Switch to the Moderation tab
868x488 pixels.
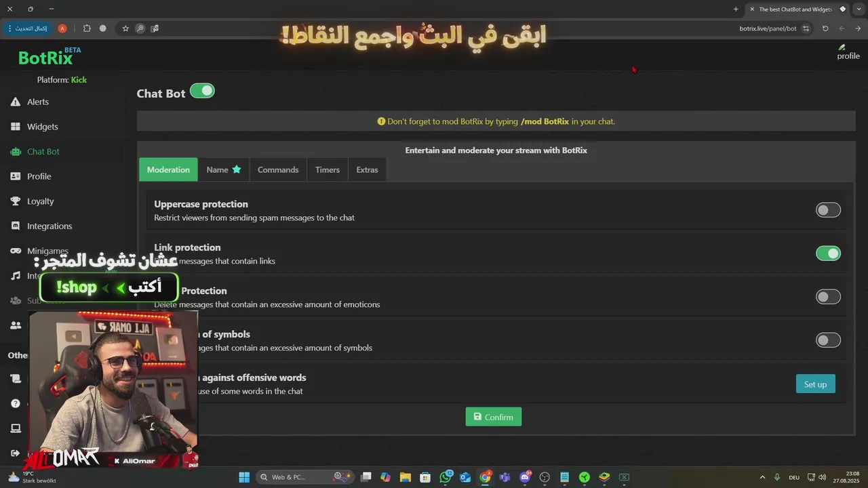click(168, 169)
